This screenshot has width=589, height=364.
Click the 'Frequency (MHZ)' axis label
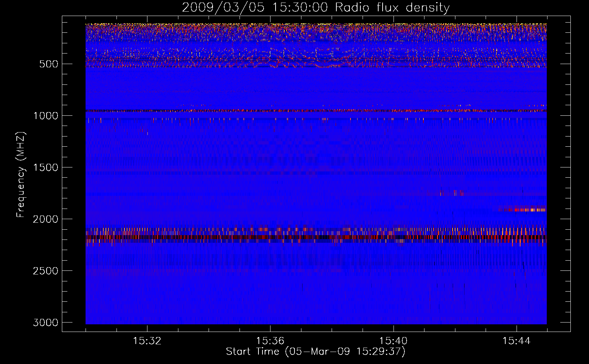pos(21,175)
